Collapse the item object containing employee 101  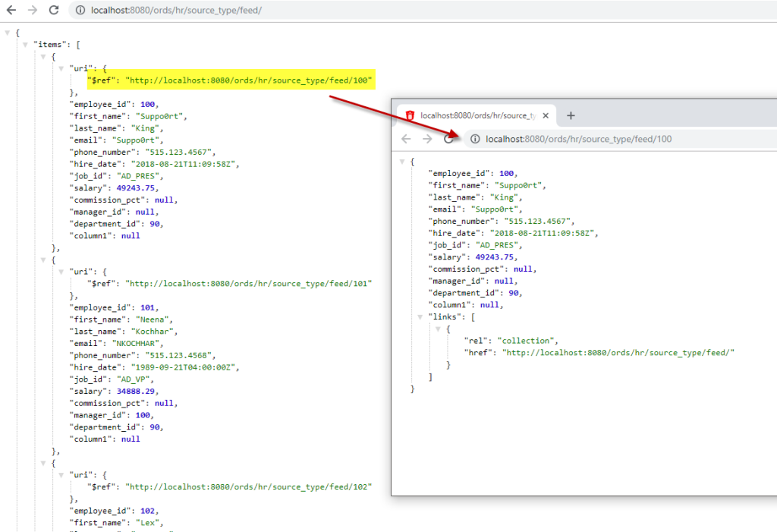[x=43, y=260]
